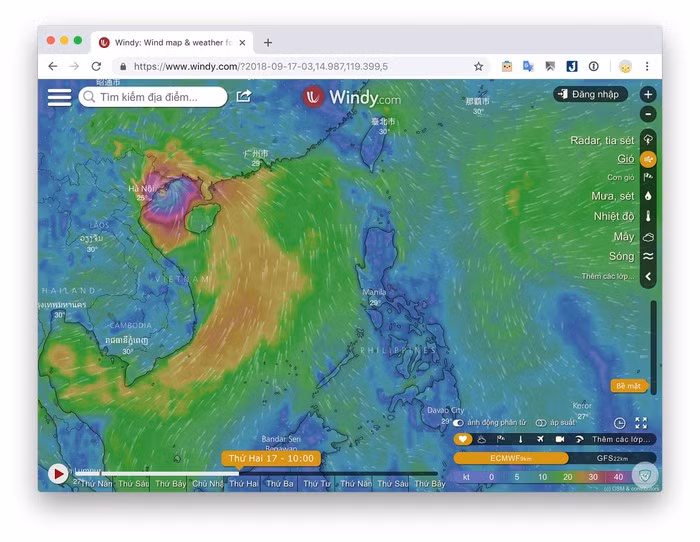Open a new browser tab
Viewport: 700px width, 542px height.
267,43
